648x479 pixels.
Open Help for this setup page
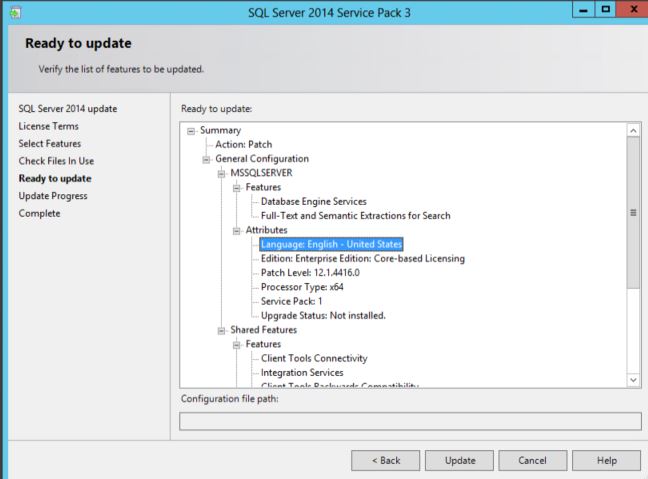click(607, 460)
